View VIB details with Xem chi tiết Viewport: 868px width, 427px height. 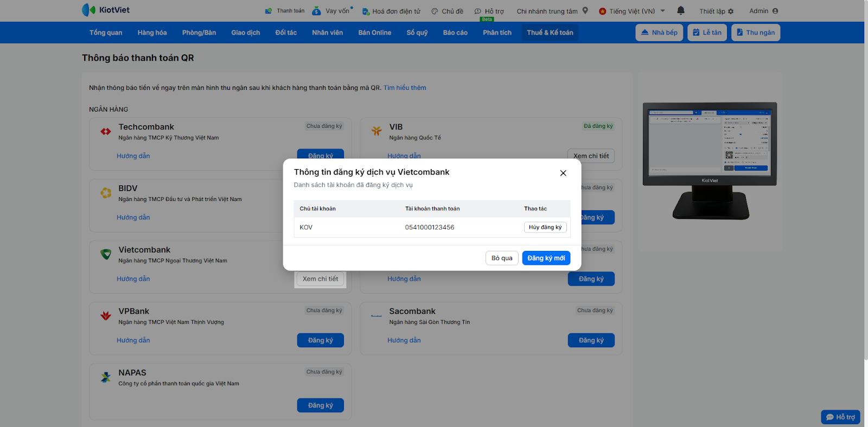pos(591,156)
